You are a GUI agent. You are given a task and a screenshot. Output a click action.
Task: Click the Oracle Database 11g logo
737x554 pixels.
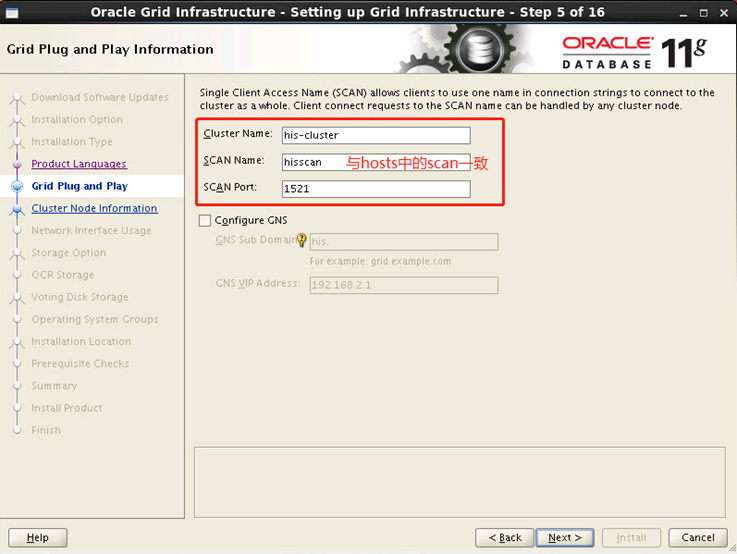tap(635, 53)
